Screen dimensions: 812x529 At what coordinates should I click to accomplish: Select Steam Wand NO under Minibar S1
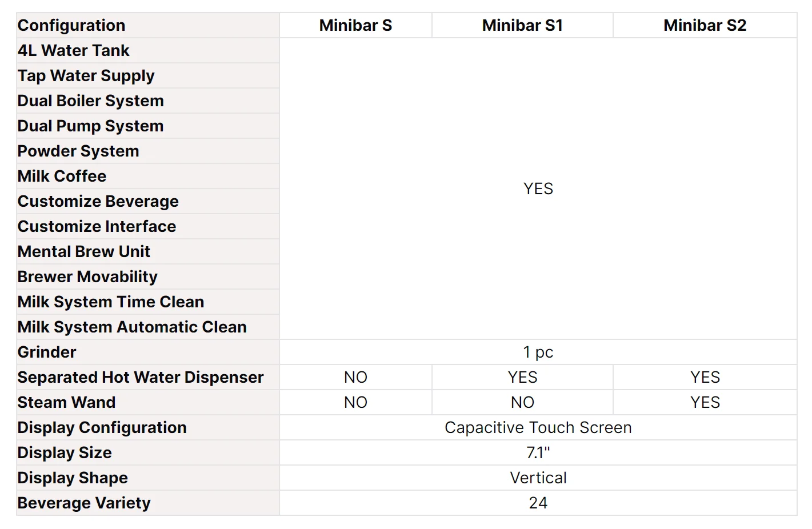[x=522, y=403]
